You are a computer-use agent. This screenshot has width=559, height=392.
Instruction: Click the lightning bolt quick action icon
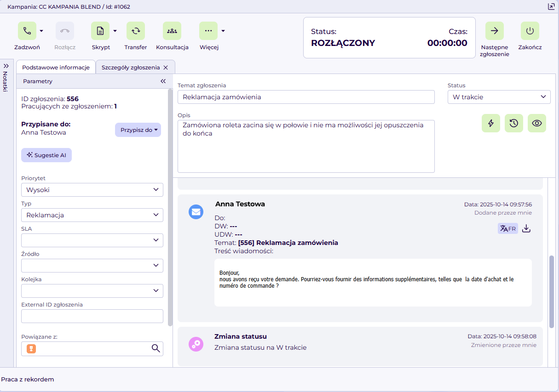(491, 123)
